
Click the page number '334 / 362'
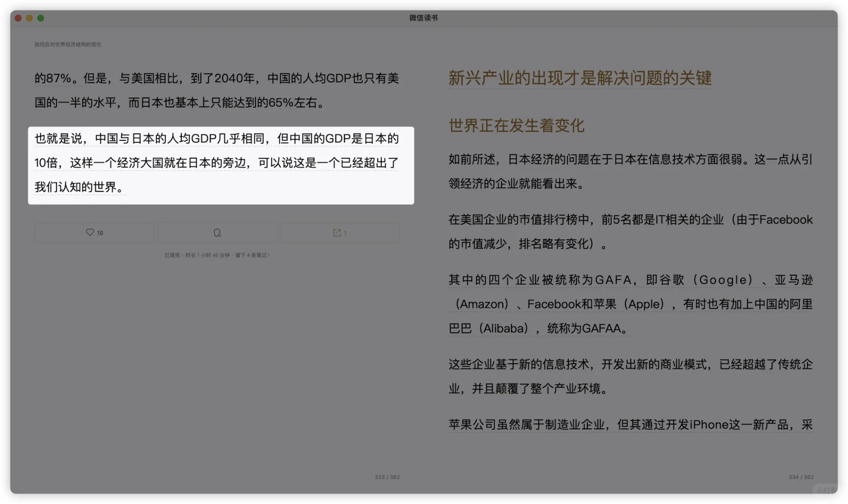click(801, 477)
